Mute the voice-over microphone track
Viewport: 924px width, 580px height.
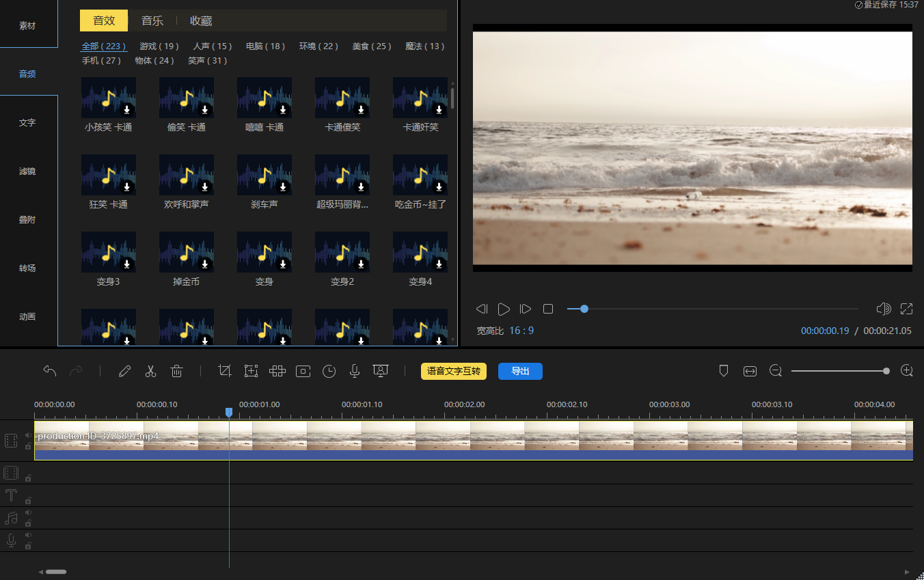pyautogui.click(x=28, y=534)
